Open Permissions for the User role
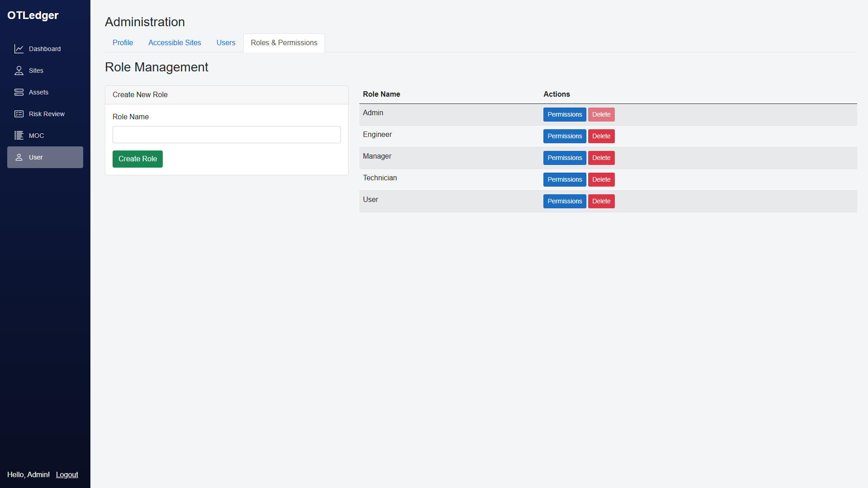The image size is (868, 488). pyautogui.click(x=565, y=201)
